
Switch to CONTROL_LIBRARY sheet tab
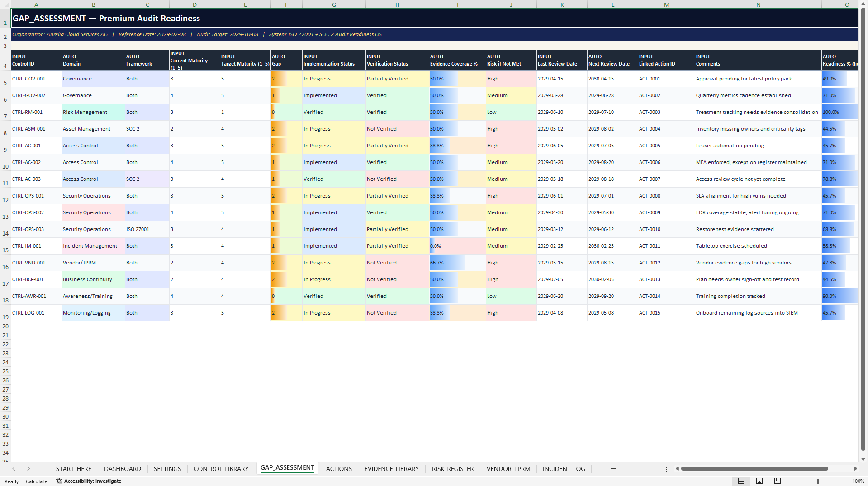click(221, 469)
